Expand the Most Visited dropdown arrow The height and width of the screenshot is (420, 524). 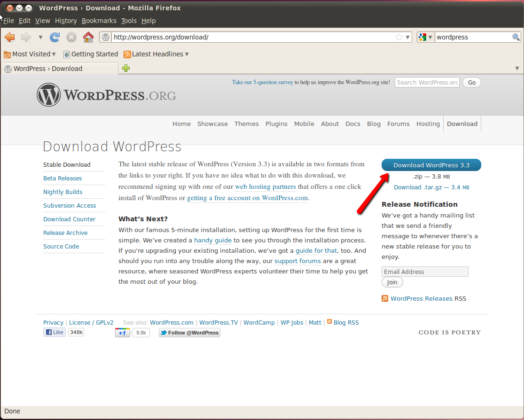point(54,54)
